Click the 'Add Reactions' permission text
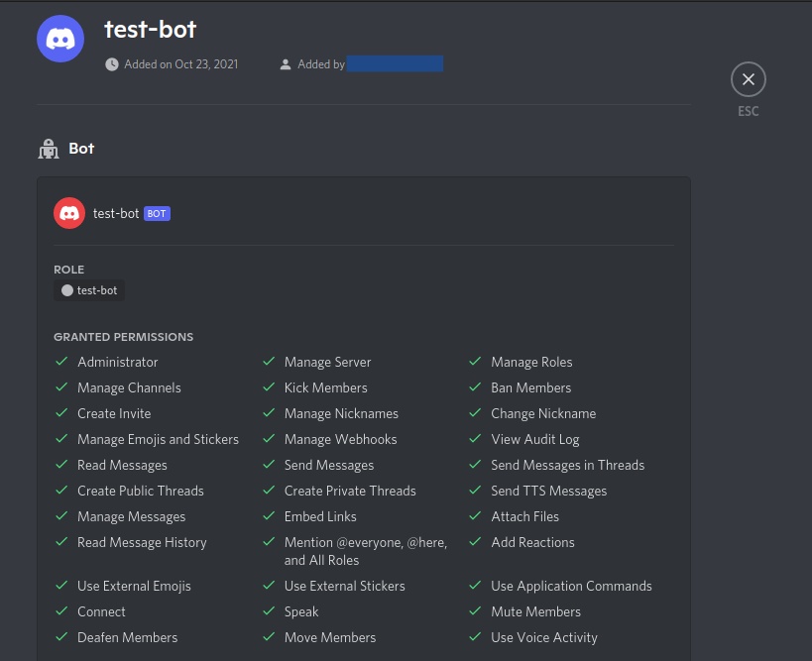The height and width of the screenshot is (661, 812). click(x=532, y=542)
